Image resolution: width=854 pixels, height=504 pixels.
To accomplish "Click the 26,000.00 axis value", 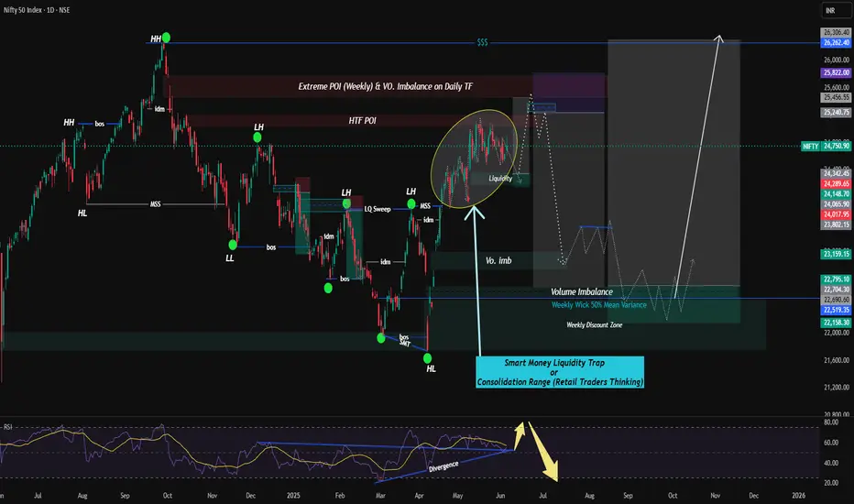I will click(837, 60).
